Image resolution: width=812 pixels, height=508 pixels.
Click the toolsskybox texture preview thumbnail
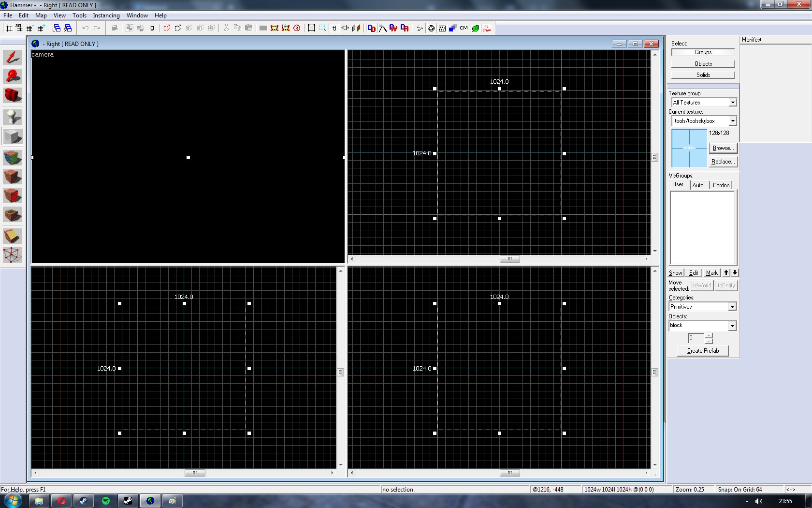[689, 148]
